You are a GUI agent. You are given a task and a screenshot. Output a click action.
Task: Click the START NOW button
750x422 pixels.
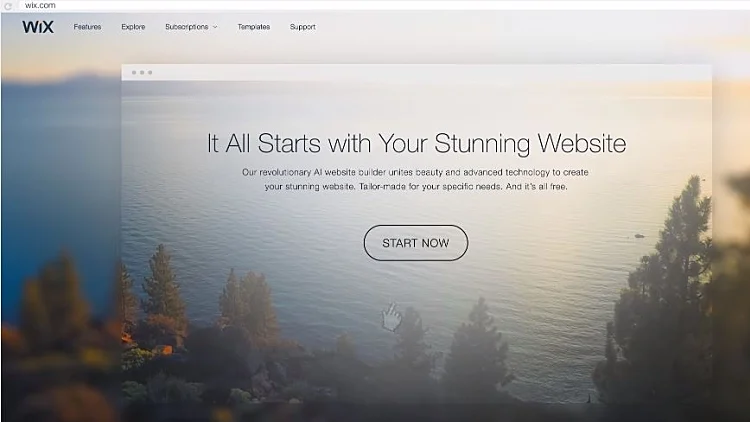[x=416, y=243]
